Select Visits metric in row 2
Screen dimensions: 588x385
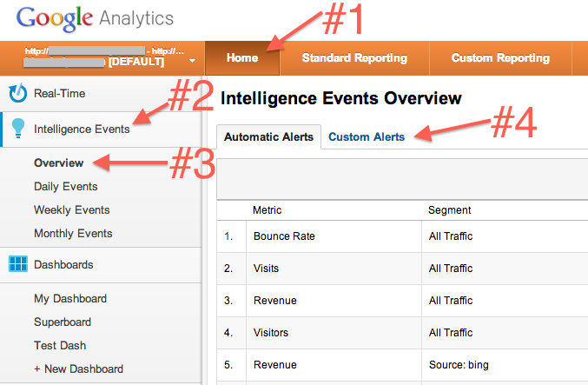coord(266,269)
